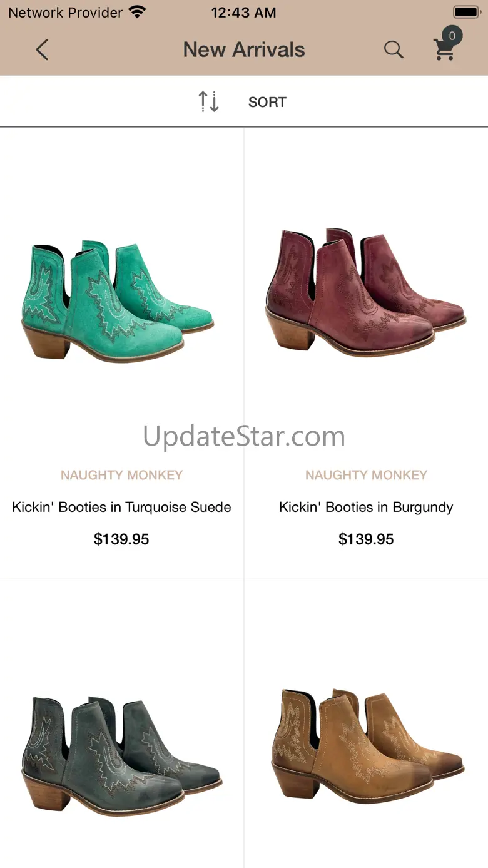This screenshot has height=868, width=488.
Task: Open the shopping cart icon
Action: 445,49
